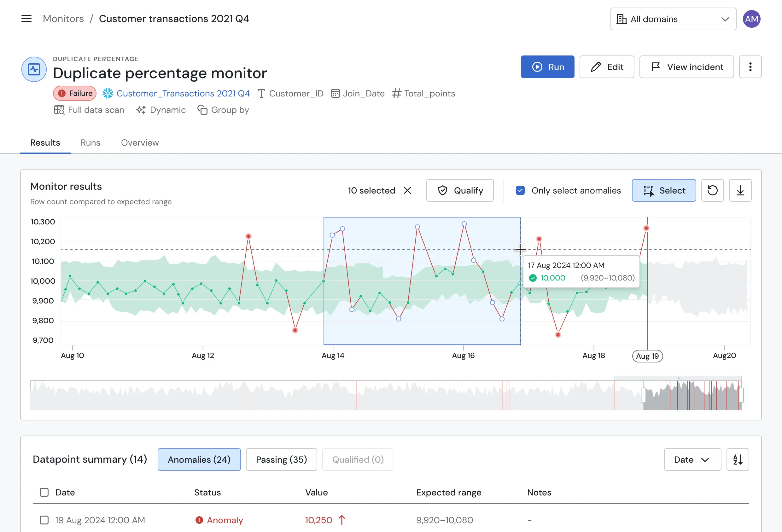Click the Aug 19 timeline marker label
This screenshot has width=782, height=532.
pyautogui.click(x=647, y=356)
